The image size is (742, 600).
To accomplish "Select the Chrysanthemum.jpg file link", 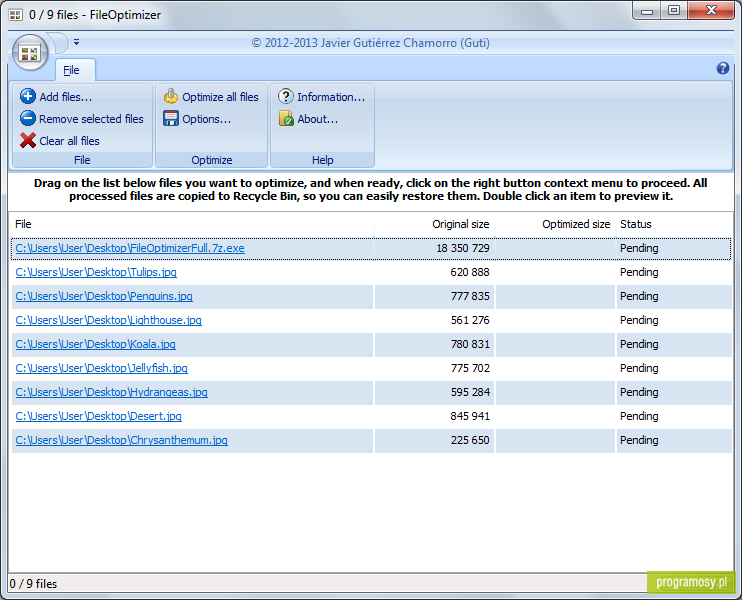I will (x=122, y=441).
